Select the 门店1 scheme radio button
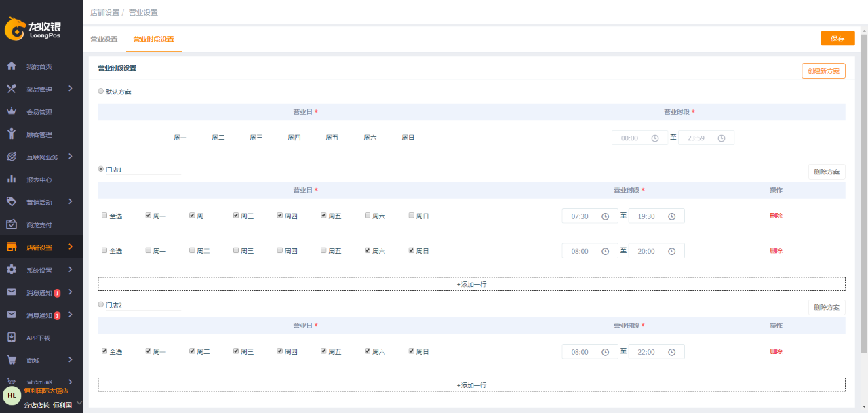The width and height of the screenshot is (868, 413). click(101, 169)
